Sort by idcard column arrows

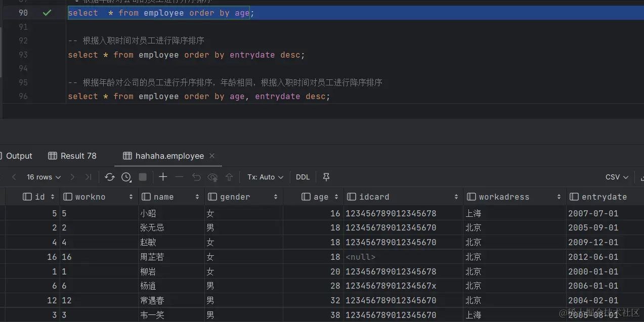click(456, 197)
